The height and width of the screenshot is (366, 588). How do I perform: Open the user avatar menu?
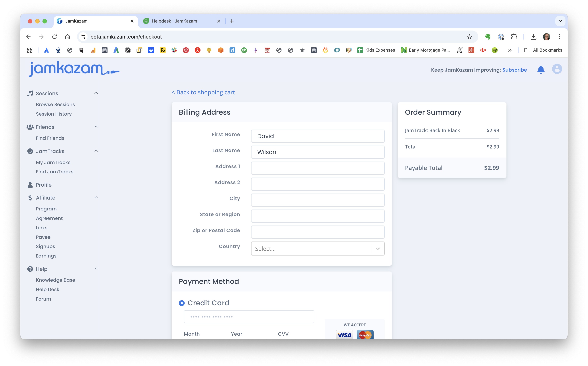click(x=557, y=69)
